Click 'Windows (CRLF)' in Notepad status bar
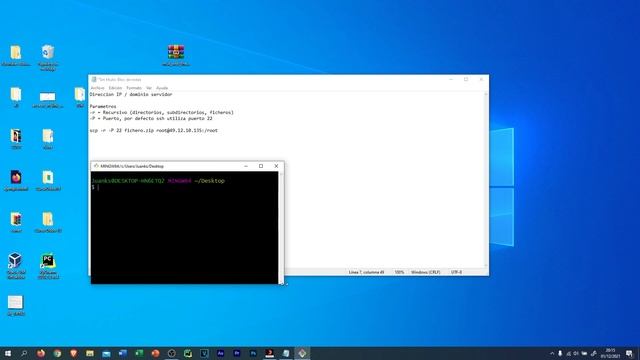This screenshot has width=640, height=360. coord(425,272)
